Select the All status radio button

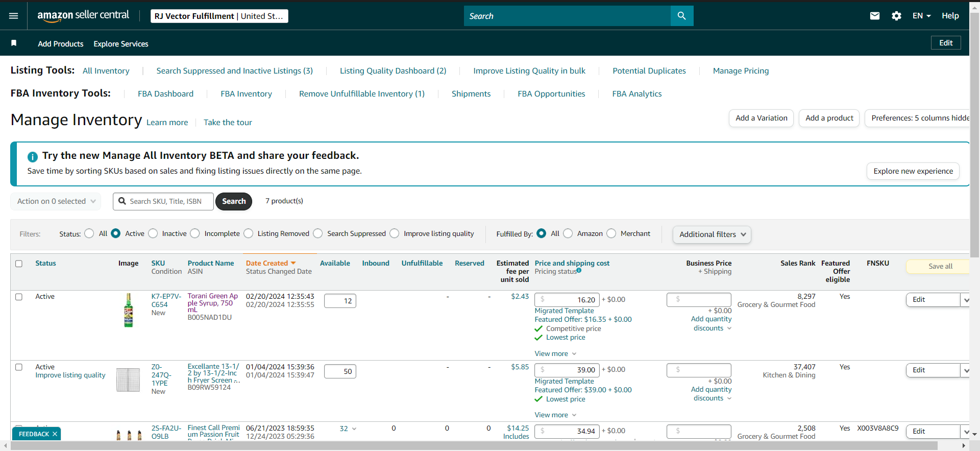click(89, 233)
